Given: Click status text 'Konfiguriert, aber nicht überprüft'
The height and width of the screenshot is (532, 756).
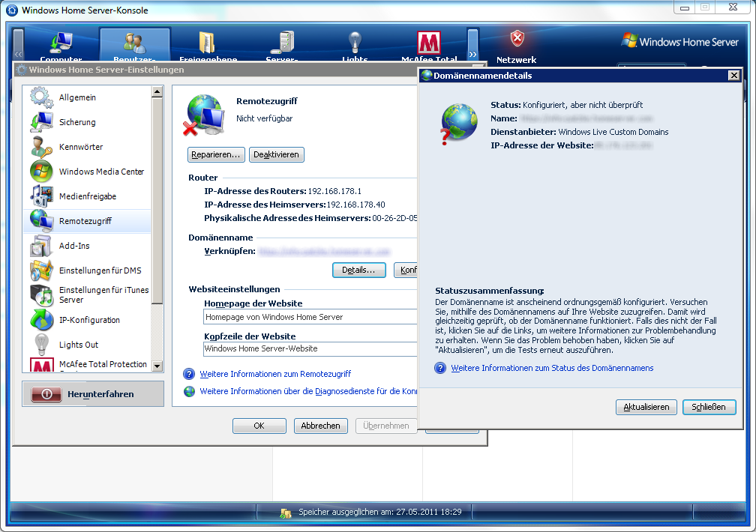Looking at the screenshot, I should tap(583, 105).
